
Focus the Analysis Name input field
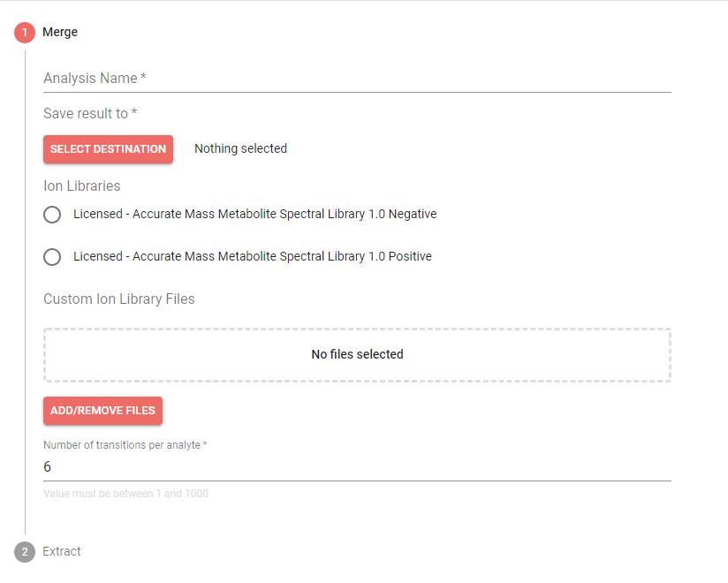pos(357,79)
